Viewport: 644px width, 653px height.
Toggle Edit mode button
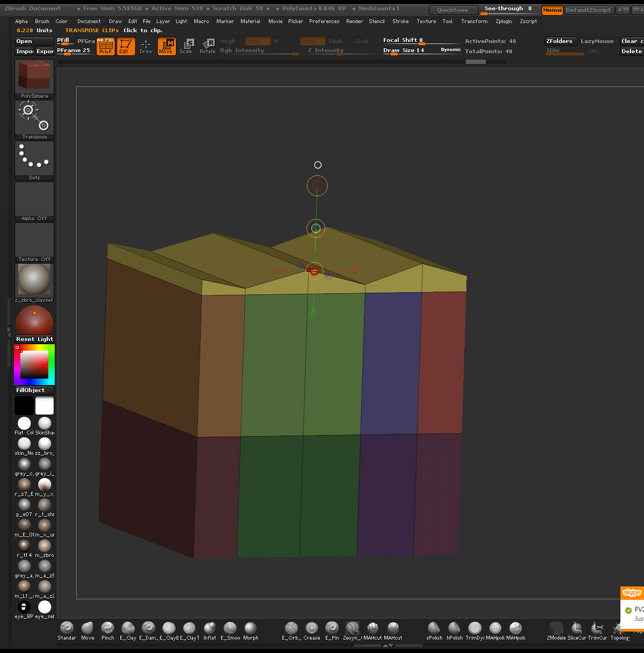[x=126, y=46]
